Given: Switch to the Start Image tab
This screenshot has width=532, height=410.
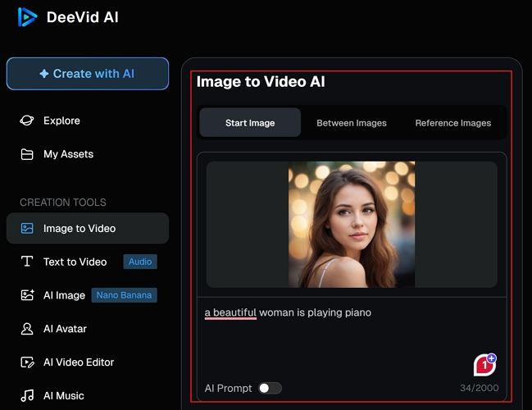Looking at the screenshot, I should pos(250,122).
